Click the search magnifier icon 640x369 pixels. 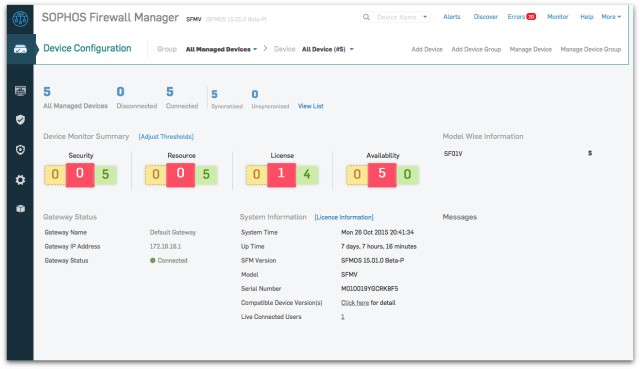[x=367, y=17]
